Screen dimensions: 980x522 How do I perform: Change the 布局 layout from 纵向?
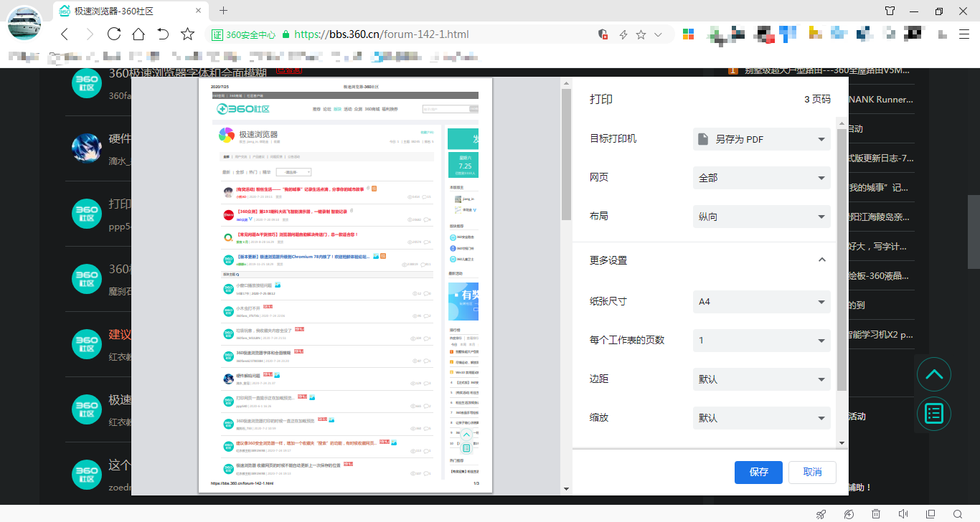coord(760,216)
